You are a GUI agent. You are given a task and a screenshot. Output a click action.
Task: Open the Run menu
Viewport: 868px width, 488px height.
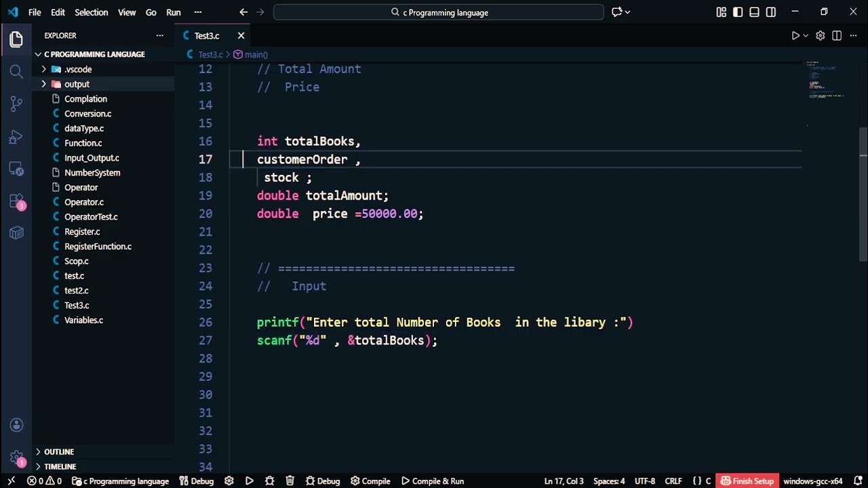click(174, 12)
